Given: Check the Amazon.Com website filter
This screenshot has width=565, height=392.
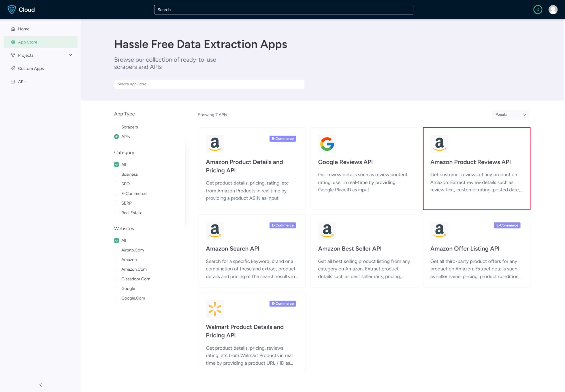Looking at the screenshot, I should [116, 269].
